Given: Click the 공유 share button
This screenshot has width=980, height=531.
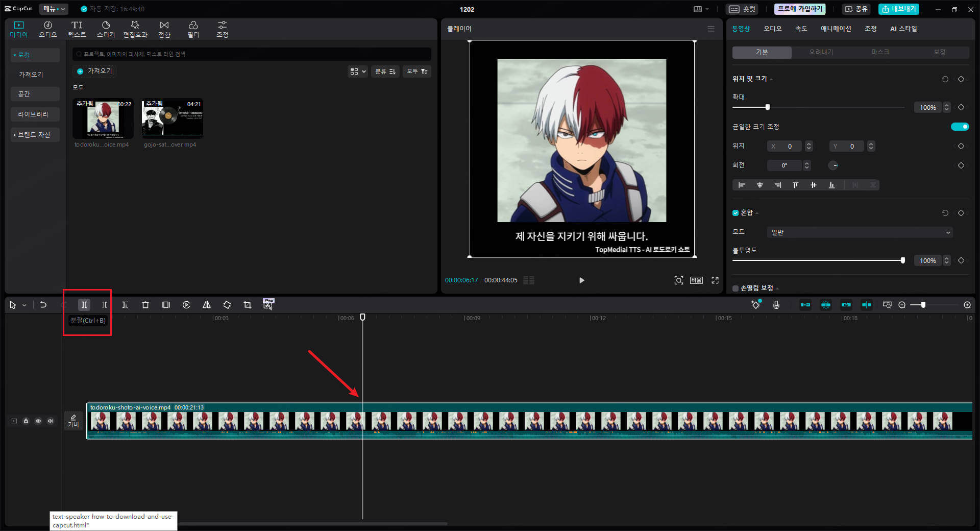Looking at the screenshot, I should [x=856, y=9].
